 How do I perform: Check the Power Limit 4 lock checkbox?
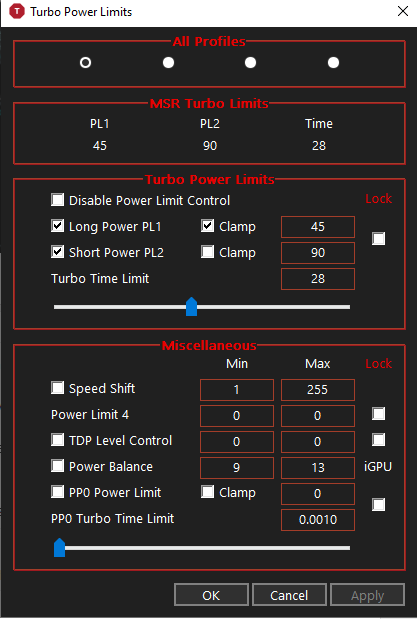(x=378, y=414)
